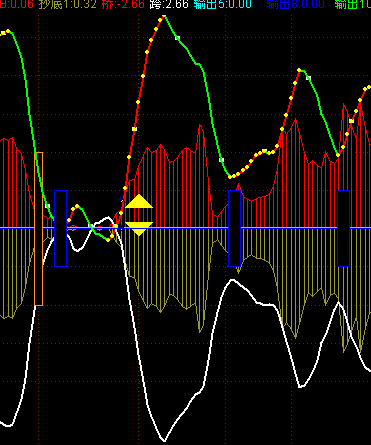Select the tall orange outlined signal box
Viewport: 371px width, 445px height.
(x=39, y=229)
